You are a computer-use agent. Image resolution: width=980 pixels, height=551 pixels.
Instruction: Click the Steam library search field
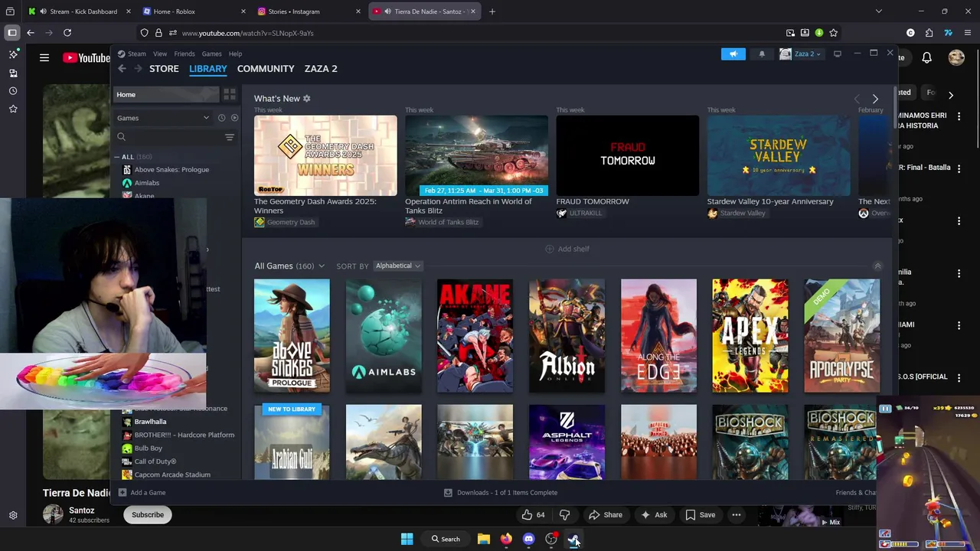click(x=168, y=137)
